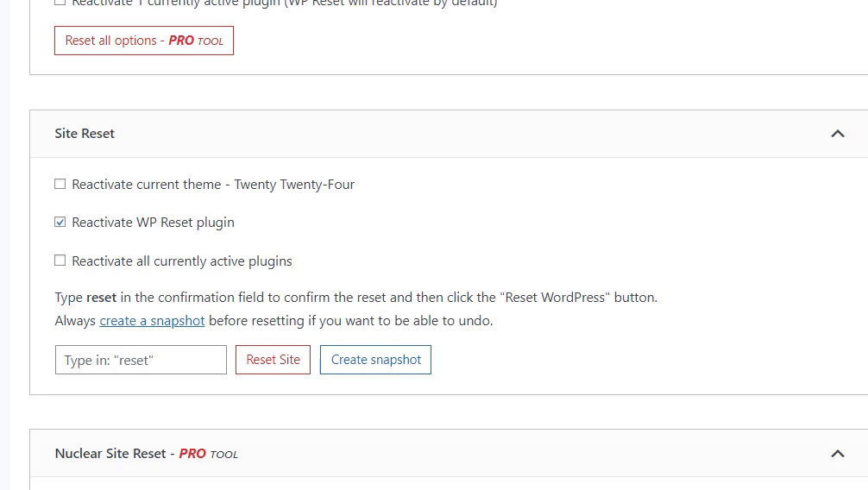The height and width of the screenshot is (490, 868).
Task: Collapse the Site Reset section chevron
Action: coord(838,134)
